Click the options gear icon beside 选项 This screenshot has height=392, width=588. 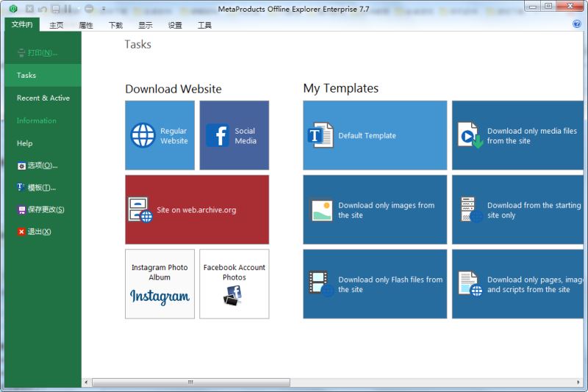[x=21, y=166]
